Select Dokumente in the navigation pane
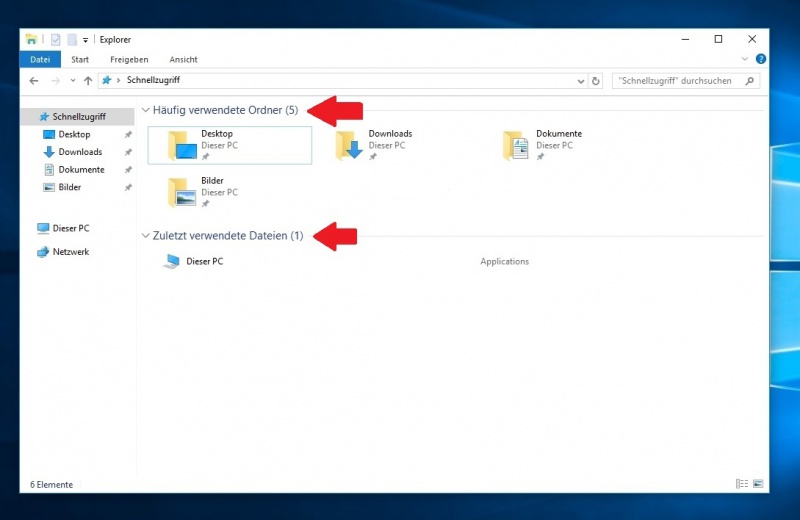800x520 pixels. click(x=81, y=169)
